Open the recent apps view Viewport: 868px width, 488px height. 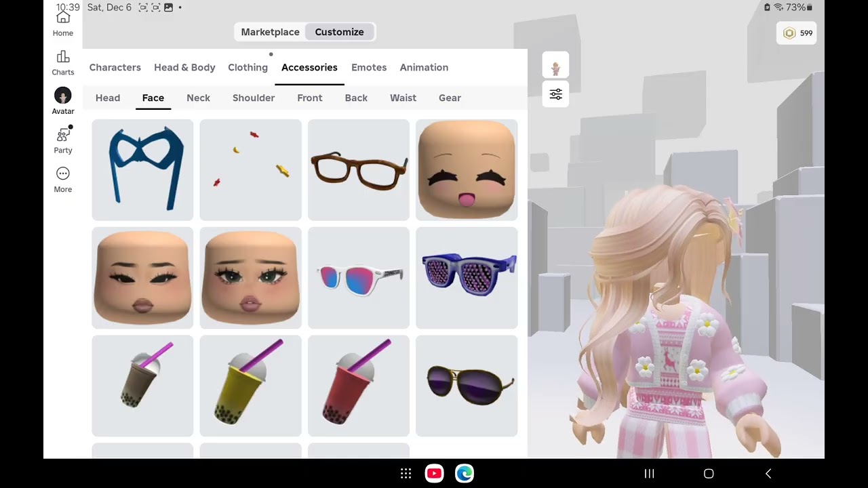pyautogui.click(x=649, y=474)
